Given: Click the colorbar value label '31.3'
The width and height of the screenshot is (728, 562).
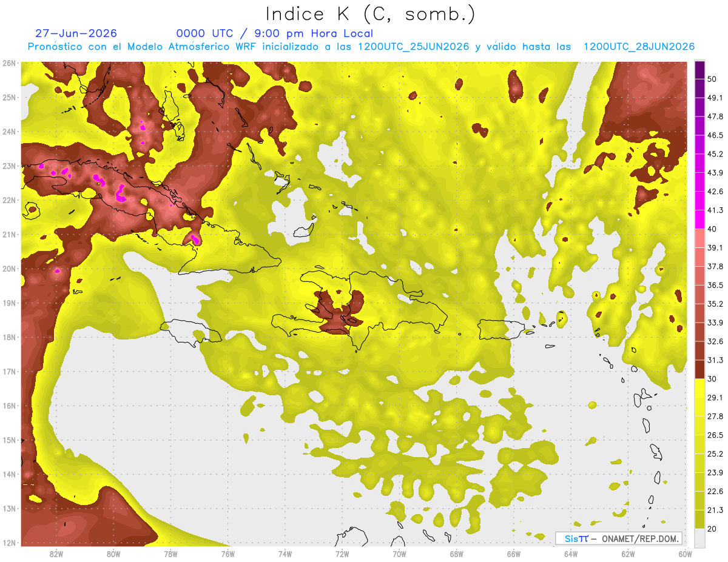Looking at the screenshot, I should 715,360.
